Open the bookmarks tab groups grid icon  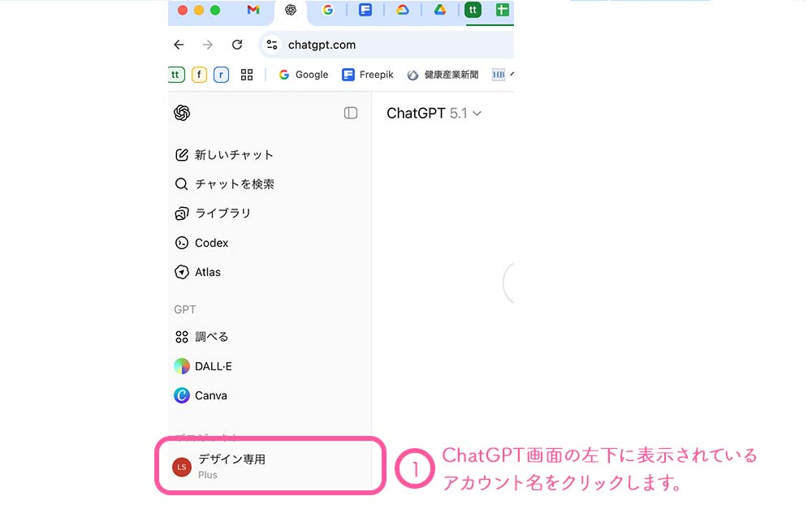[x=247, y=75]
